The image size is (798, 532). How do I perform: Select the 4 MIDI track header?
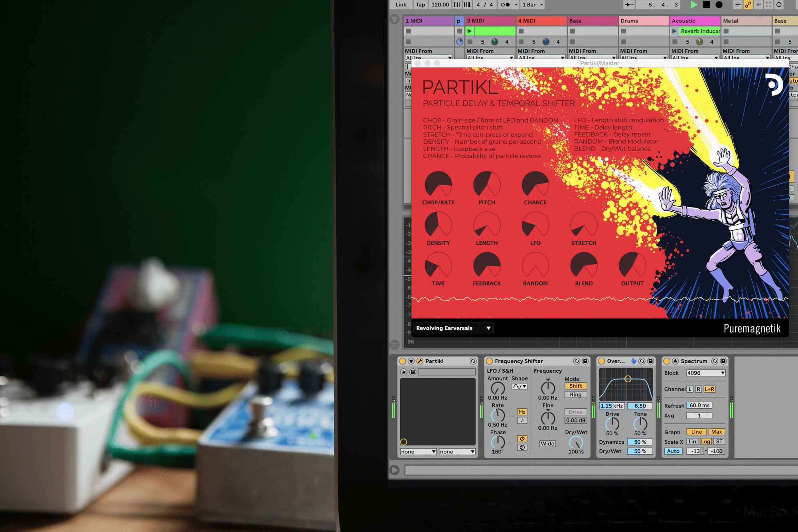pos(541,21)
